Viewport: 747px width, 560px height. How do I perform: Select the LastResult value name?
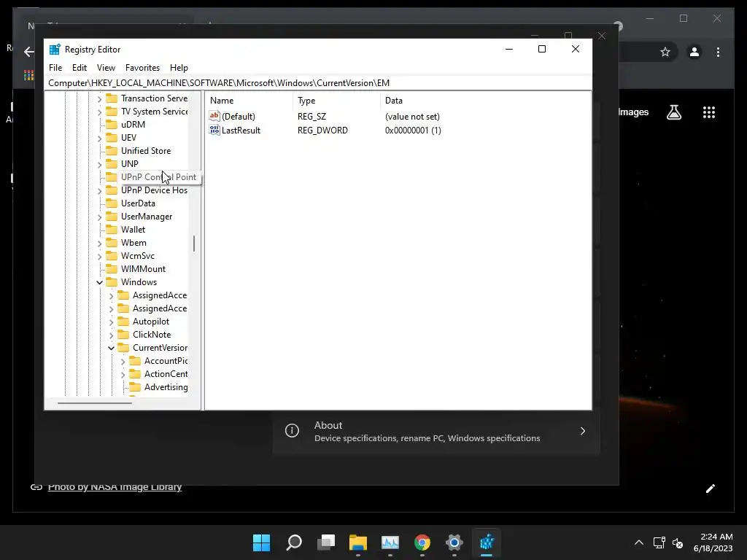tap(241, 131)
